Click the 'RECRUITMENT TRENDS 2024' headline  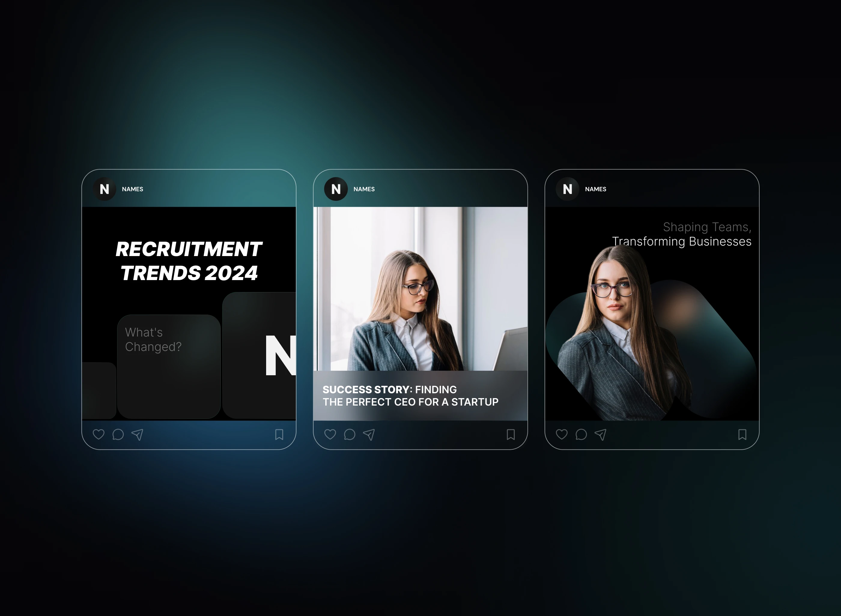(x=189, y=261)
